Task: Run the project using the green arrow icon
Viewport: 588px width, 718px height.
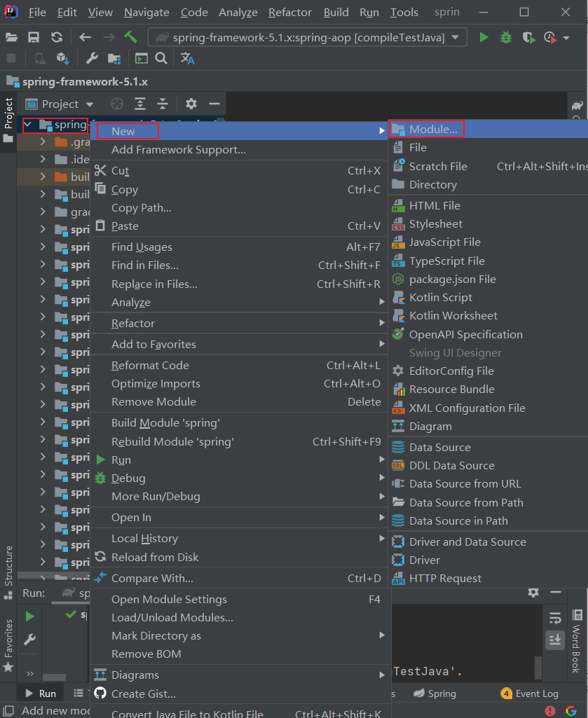Action: [484, 37]
